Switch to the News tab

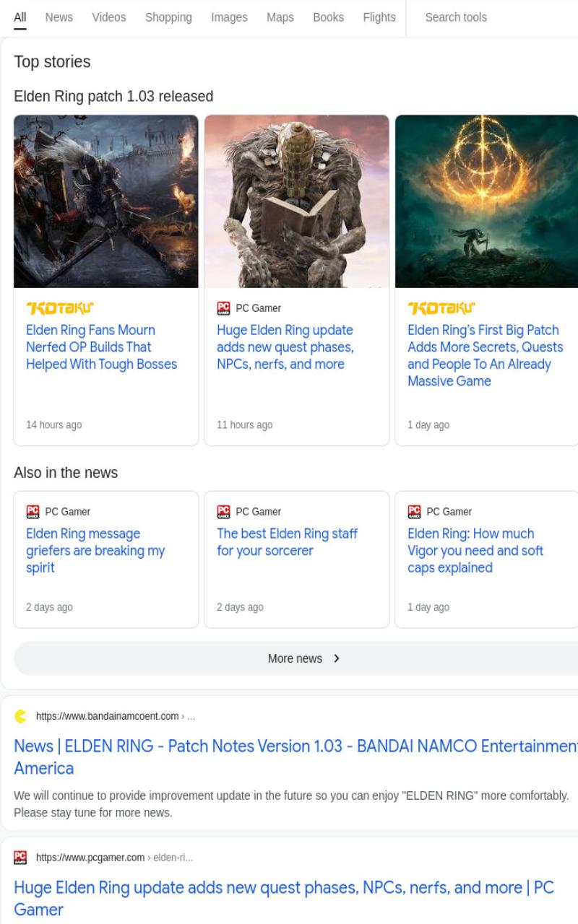[59, 17]
